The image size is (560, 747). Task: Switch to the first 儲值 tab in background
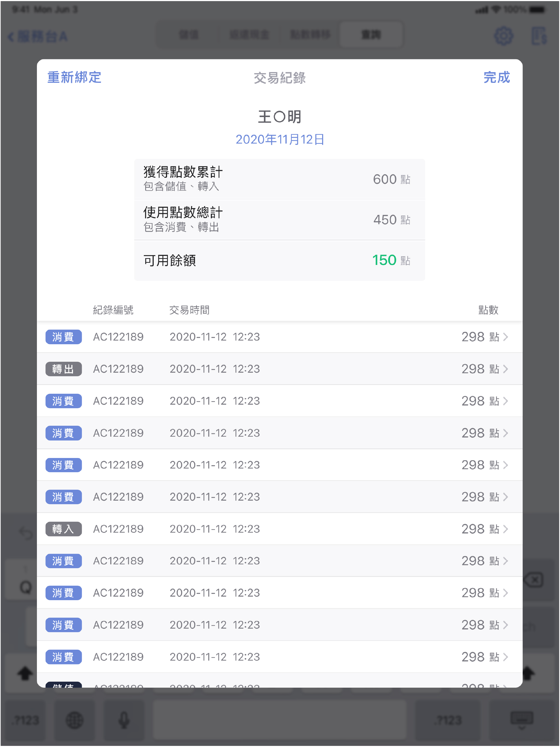188,34
